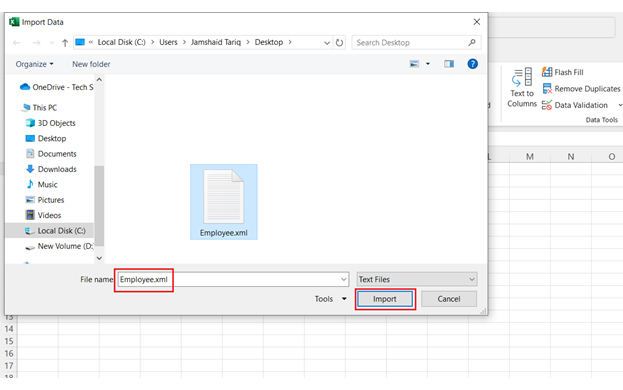The image size is (623, 390).
Task: Go back using the Back arrow
Action: 17,42
